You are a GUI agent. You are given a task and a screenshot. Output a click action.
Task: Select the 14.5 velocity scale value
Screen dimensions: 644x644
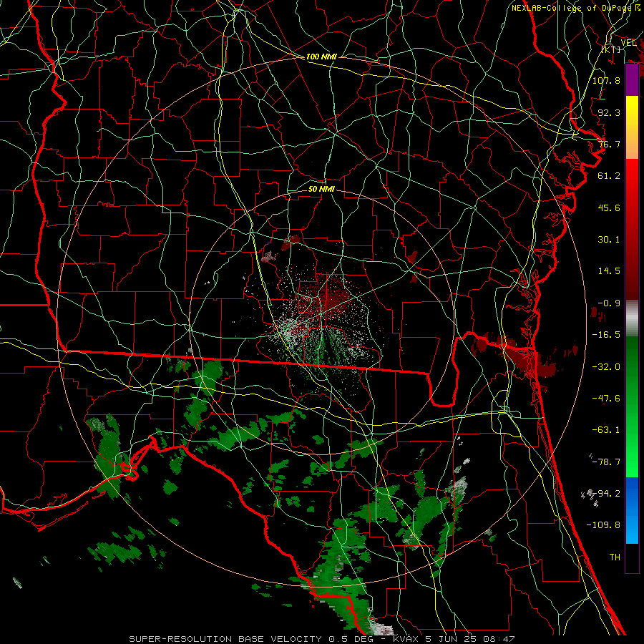click(x=609, y=271)
